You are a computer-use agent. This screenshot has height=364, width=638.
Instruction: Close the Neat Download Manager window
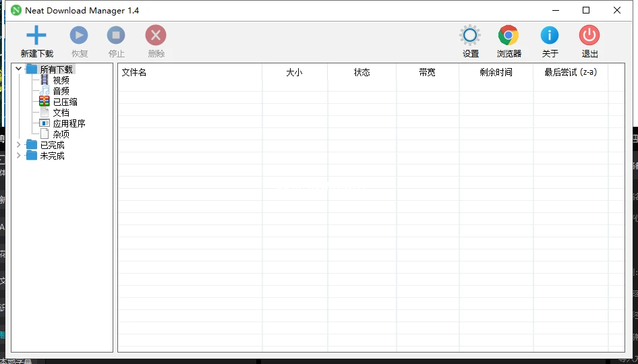click(617, 10)
